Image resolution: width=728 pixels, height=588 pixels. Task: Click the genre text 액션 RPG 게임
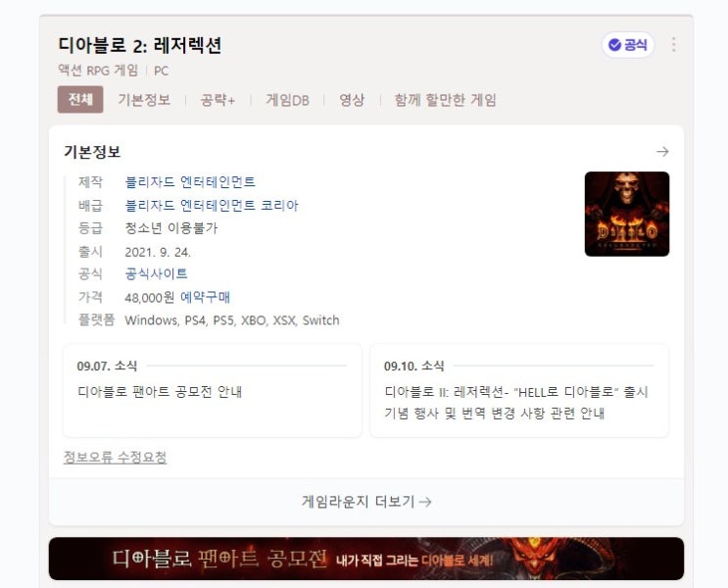[x=98, y=71]
